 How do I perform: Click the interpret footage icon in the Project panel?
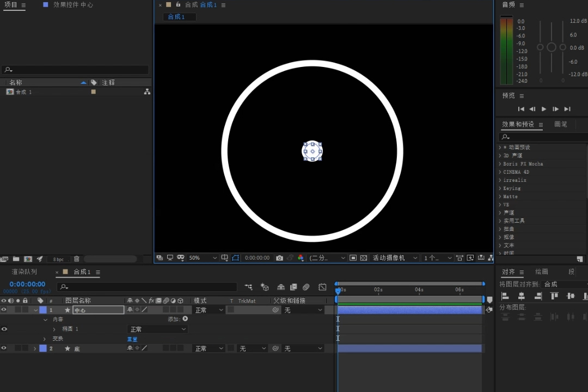[x=4, y=259]
